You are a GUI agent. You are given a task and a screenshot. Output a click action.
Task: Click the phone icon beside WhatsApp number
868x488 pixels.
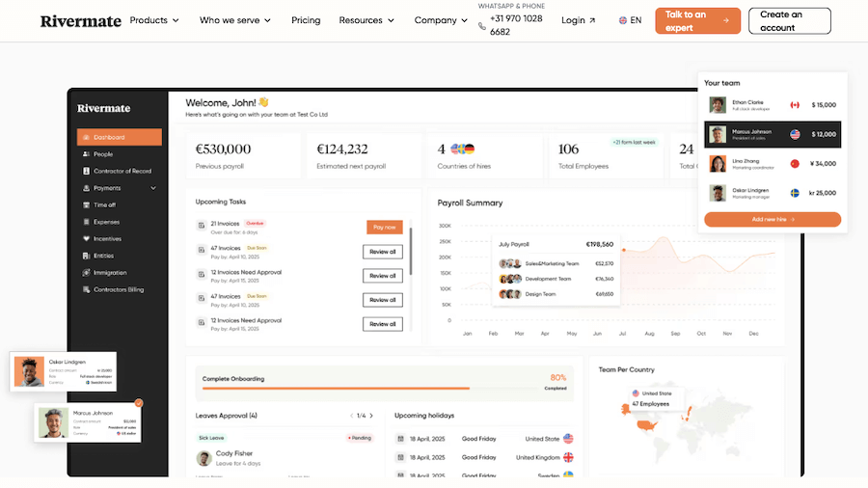(x=482, y=26)
